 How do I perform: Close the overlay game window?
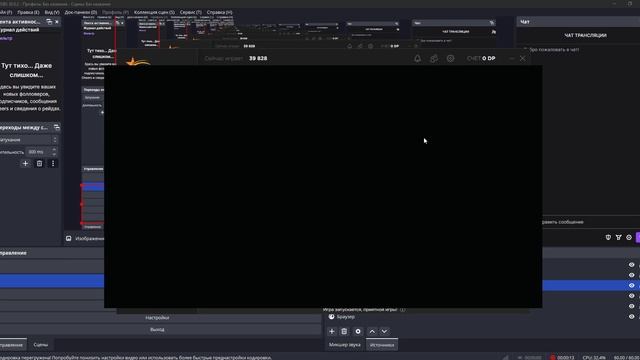pyautogui.click(x=522, y=58)
